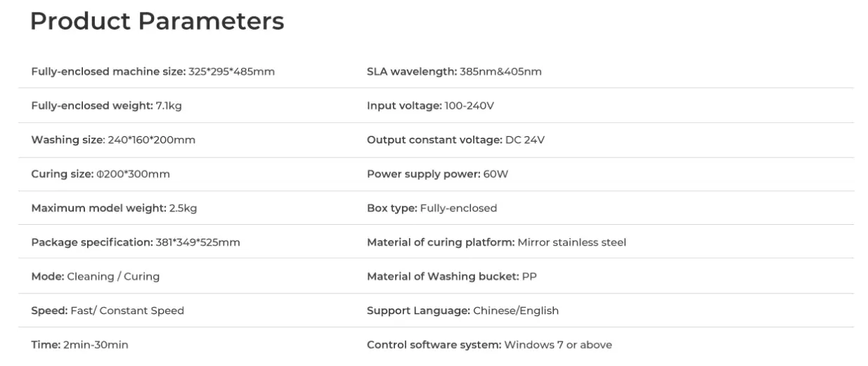Click the SLA wavelength specification

pyautogui.click(x=454, y=72)
